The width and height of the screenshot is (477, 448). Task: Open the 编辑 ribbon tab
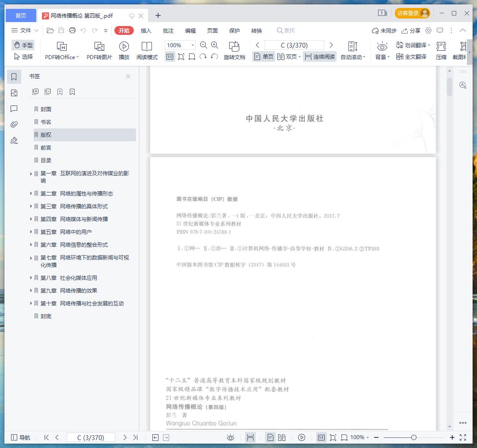tap(190, 30)
